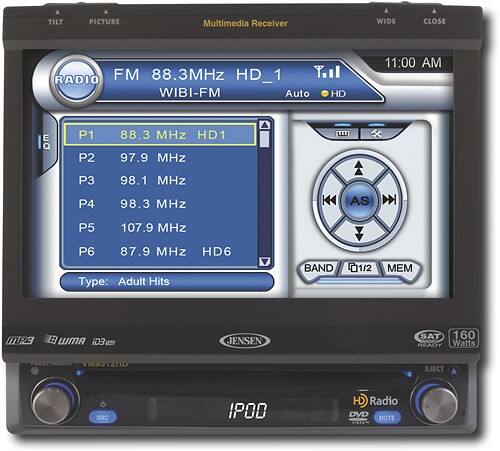Push the EJECT button
The height and width of the screenshot is (451, 500).
(x=454, y=371)
